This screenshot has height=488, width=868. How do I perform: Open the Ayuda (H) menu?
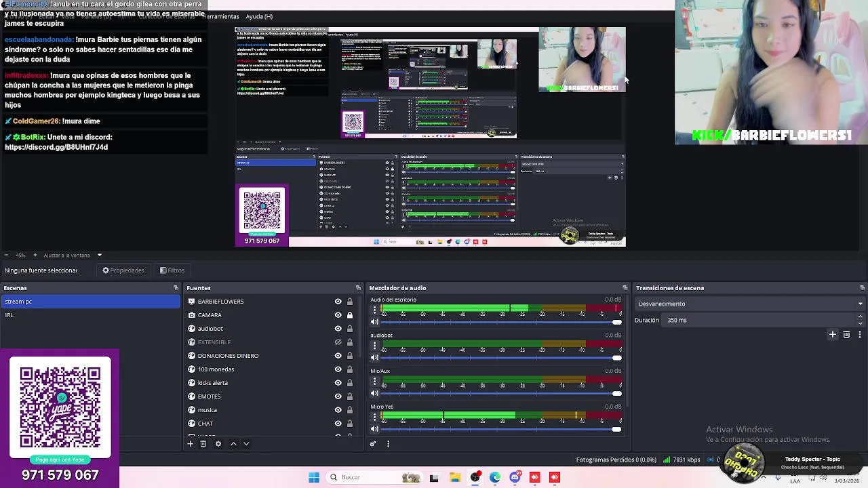[259, 16]
